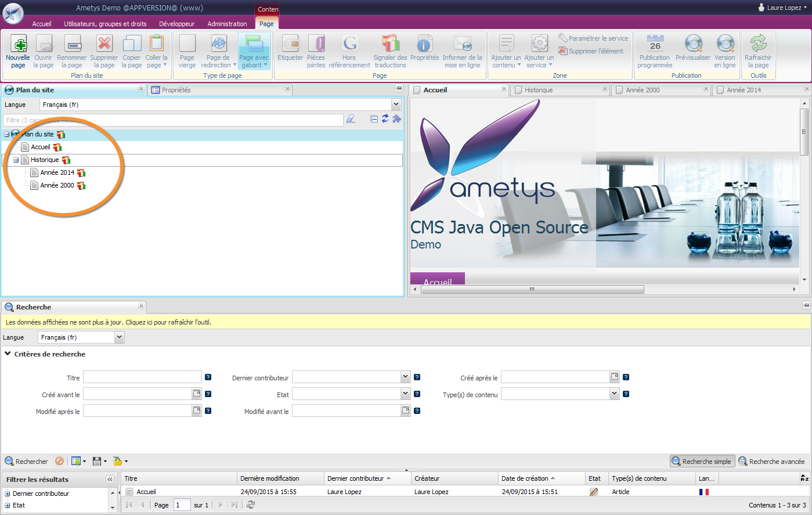Viewport: 812px width, 515px height.
Task: Copy the page with Copier la page
Action: point(132,52)
